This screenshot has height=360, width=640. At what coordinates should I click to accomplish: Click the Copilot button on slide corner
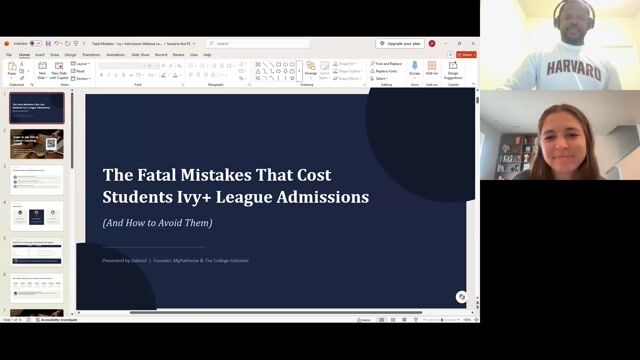(x=461, y=297)
